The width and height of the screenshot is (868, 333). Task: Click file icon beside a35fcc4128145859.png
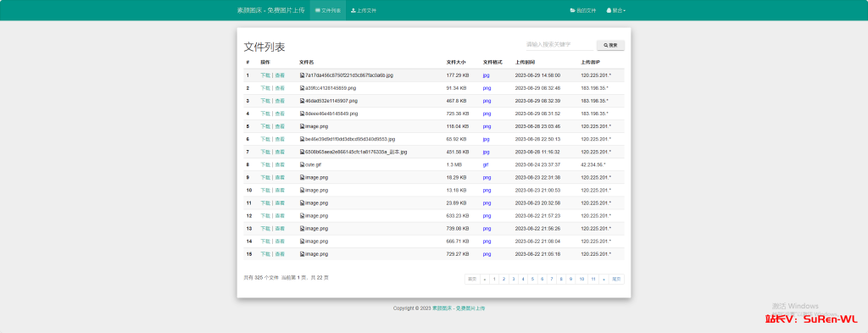pyautogui.click(x=303, y=88)
